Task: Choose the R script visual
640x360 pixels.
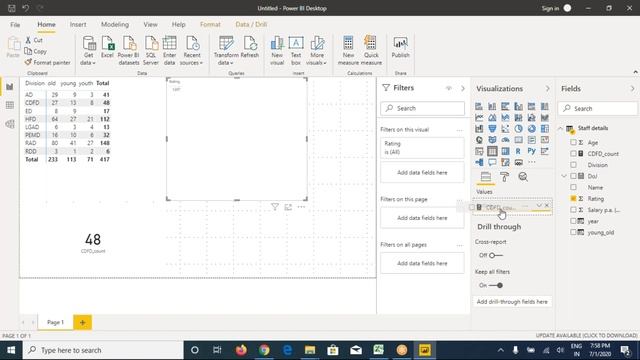Action: 518,151
